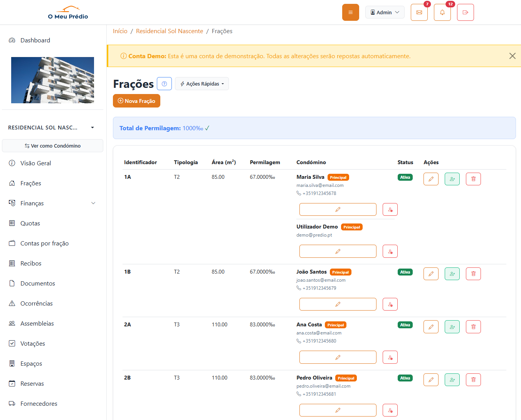The image size is (521, 420).
Task: Click the help question mark beside Frações
Action: [x=164, y=84]
